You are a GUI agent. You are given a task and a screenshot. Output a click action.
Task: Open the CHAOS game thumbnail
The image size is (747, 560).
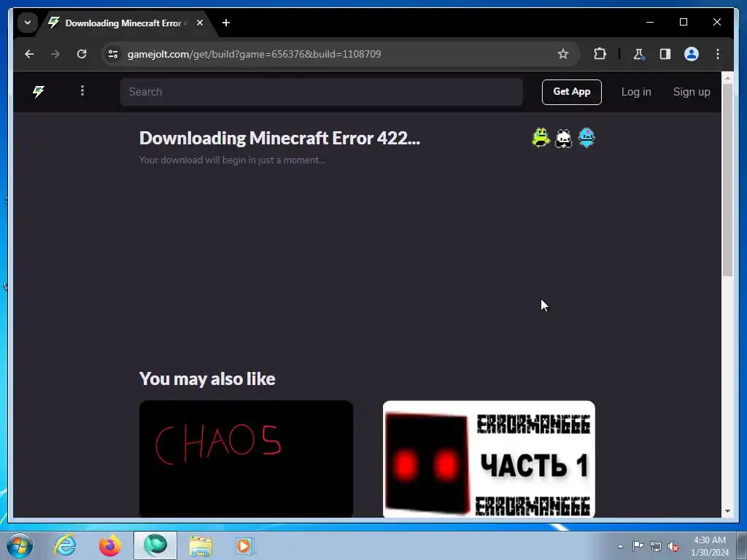(246, 459)
